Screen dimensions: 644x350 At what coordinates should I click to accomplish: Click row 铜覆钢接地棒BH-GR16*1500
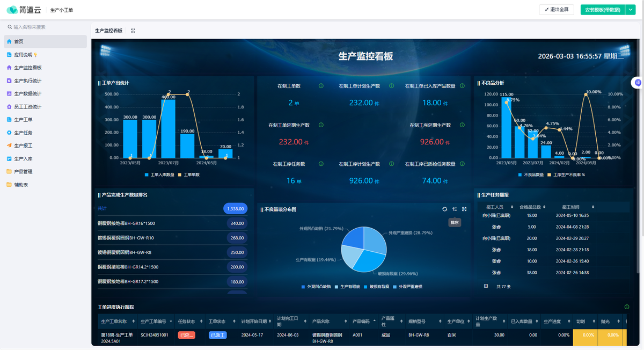(x=172, y=223)
